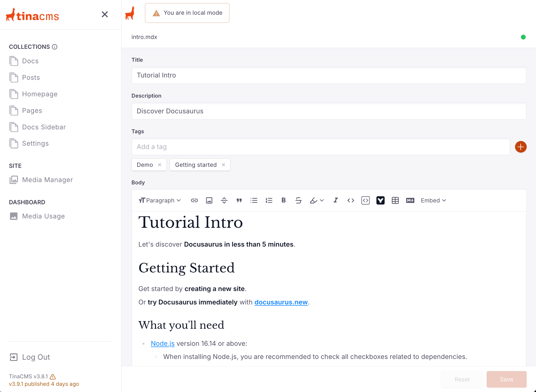The width and height of the screenshot is (536, 392).
Task: Open Media Usage dashboard
Action: pos(37,216)
